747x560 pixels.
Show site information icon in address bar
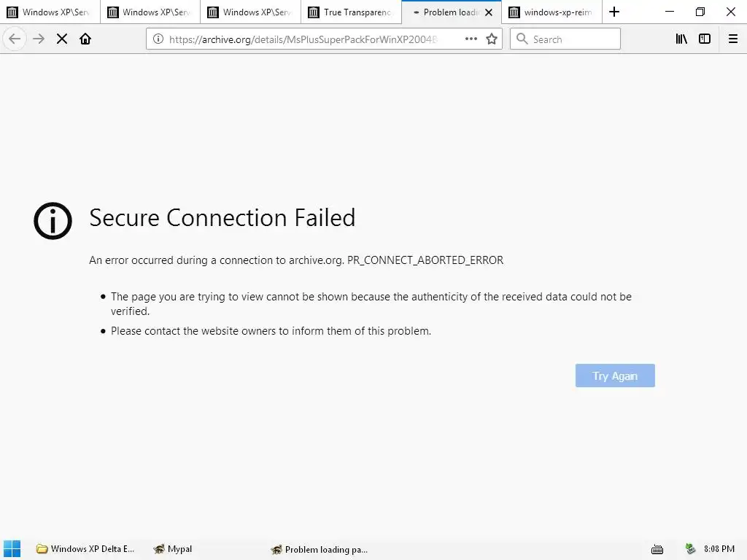[x=158, y=39]
